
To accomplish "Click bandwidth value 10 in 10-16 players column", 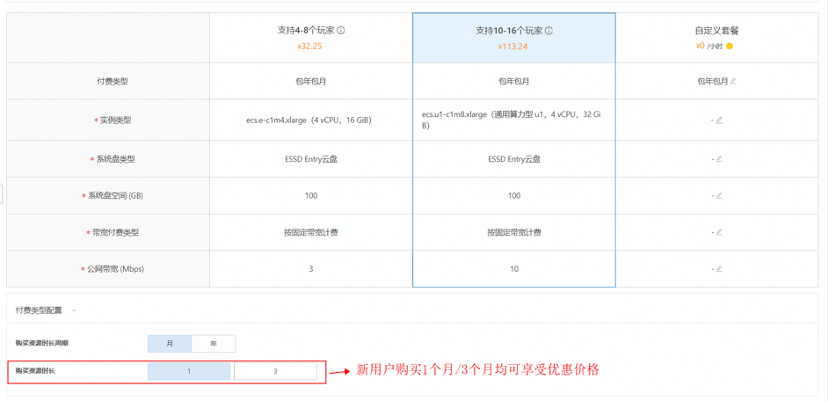I will pyautogui.click(x=514, y=269).
